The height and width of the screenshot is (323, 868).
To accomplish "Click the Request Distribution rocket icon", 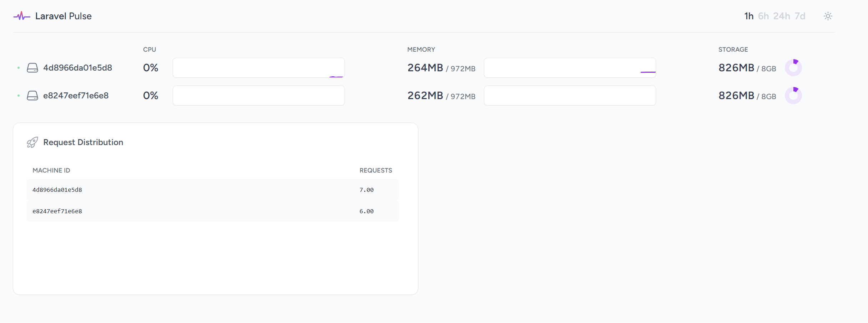I will pos(32,142).
